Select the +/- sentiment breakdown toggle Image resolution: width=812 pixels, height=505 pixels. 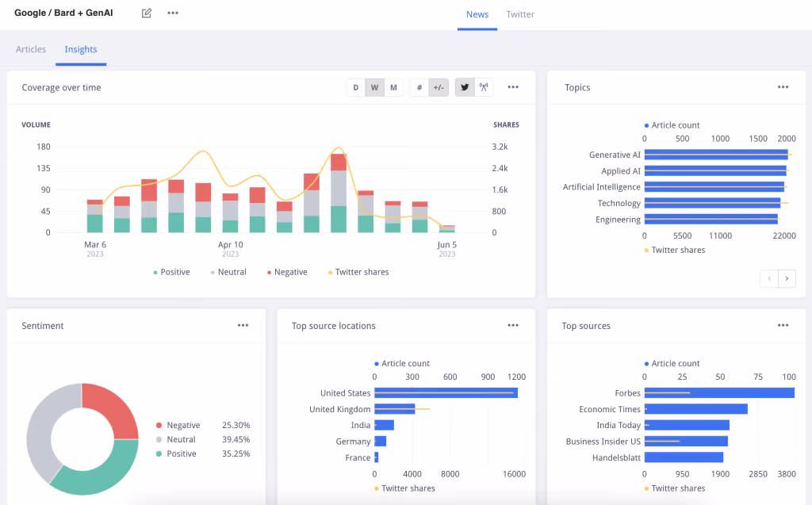(439, 87)
